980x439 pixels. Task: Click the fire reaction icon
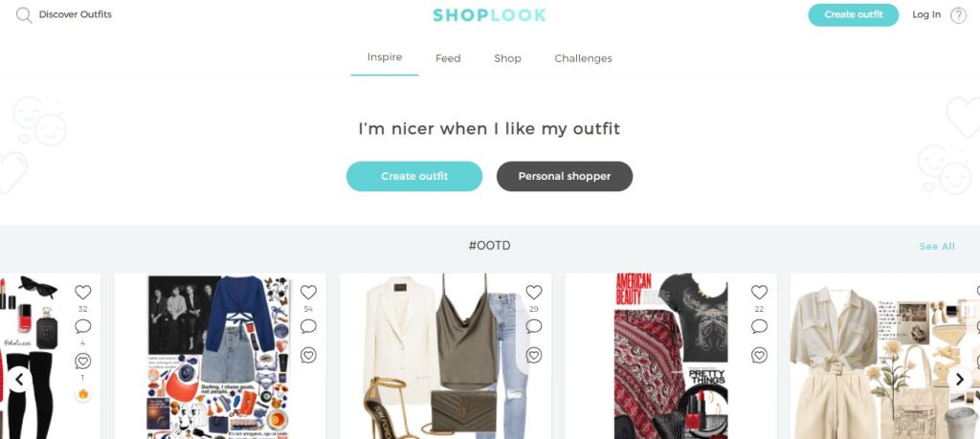point(83,394)
